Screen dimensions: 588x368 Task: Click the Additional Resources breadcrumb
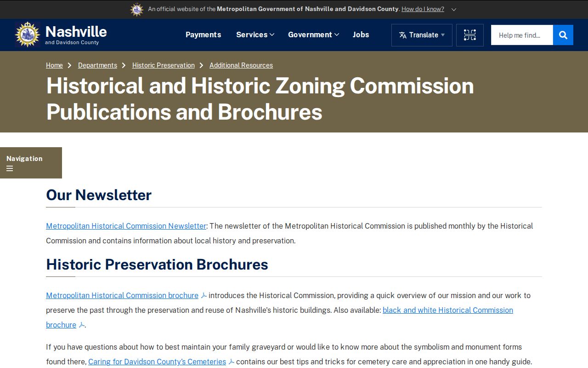[241, 65]
